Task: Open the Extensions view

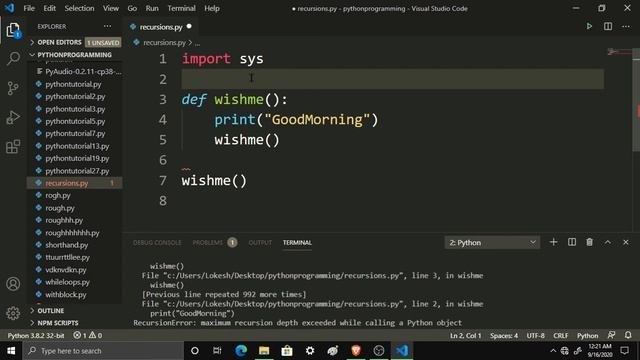Action: 13,147
